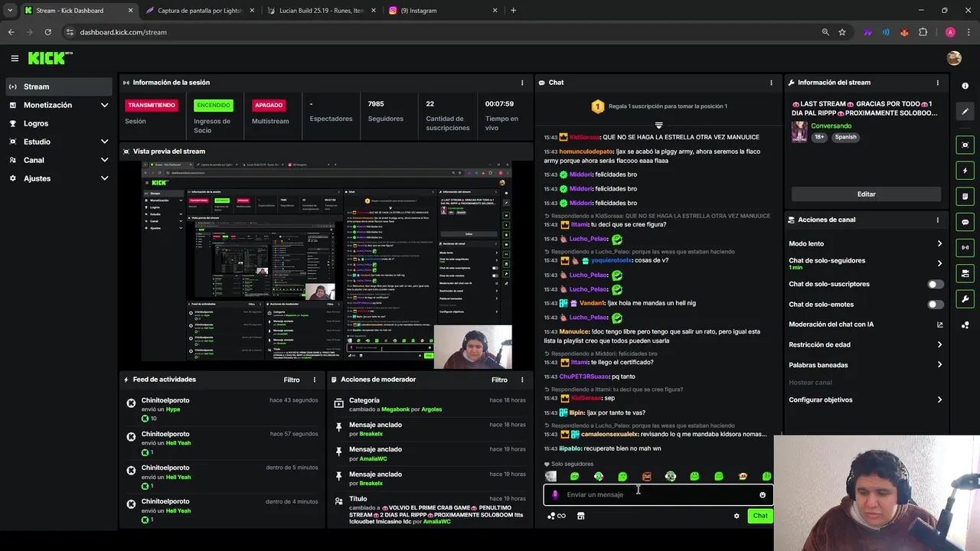This screenshot has width=980, height=551.
Task: Open emoji picker in chat input
Action: coord(763,495)
